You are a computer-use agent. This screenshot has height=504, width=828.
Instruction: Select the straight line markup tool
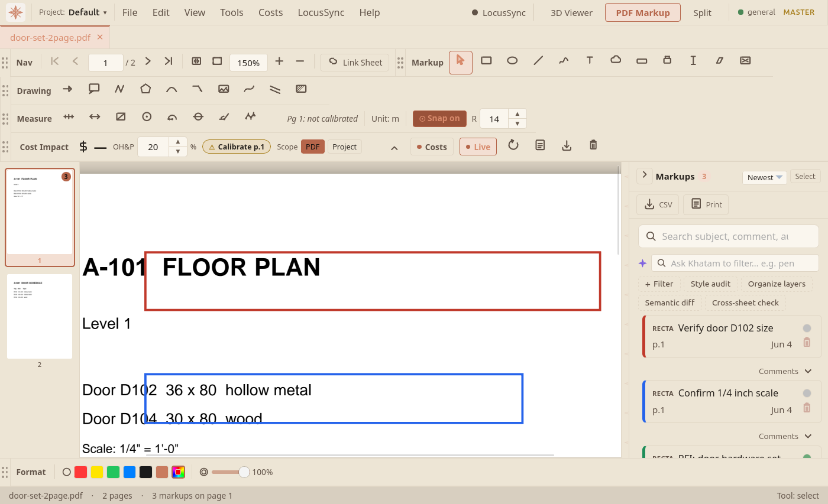(x=538, y=60)
